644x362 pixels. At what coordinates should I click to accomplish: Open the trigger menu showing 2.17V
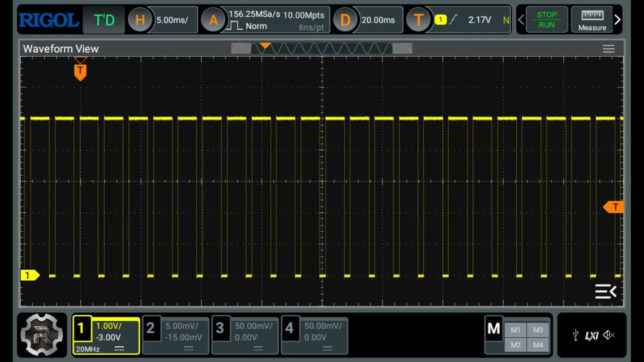point(458,20)
